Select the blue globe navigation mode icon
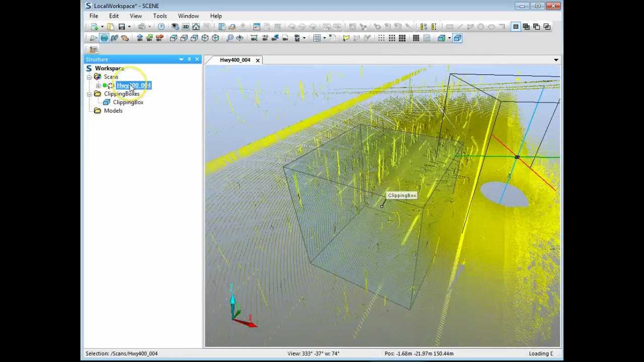The image size is (644, 362). click(104, 38)
